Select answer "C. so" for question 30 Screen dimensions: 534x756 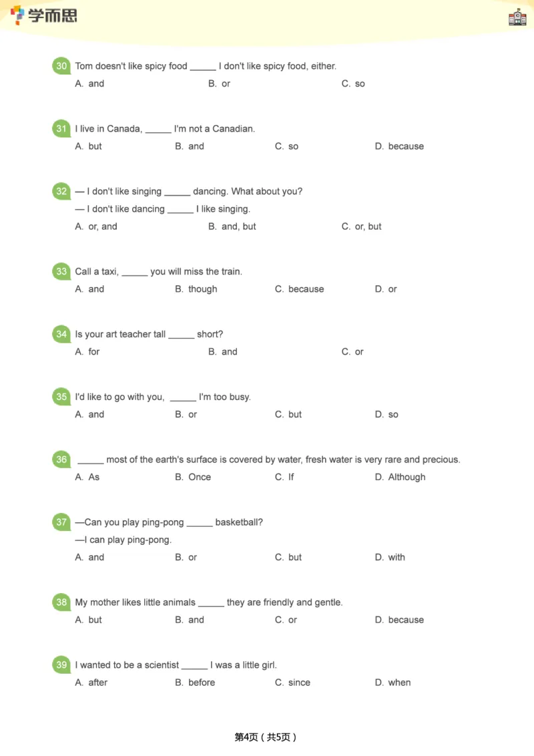coord(353,84)
